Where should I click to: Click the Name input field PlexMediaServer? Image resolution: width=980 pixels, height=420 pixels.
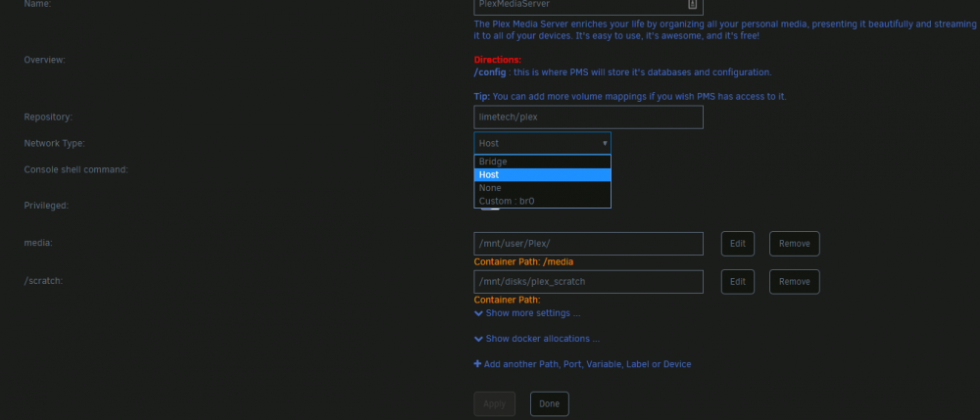588,5
